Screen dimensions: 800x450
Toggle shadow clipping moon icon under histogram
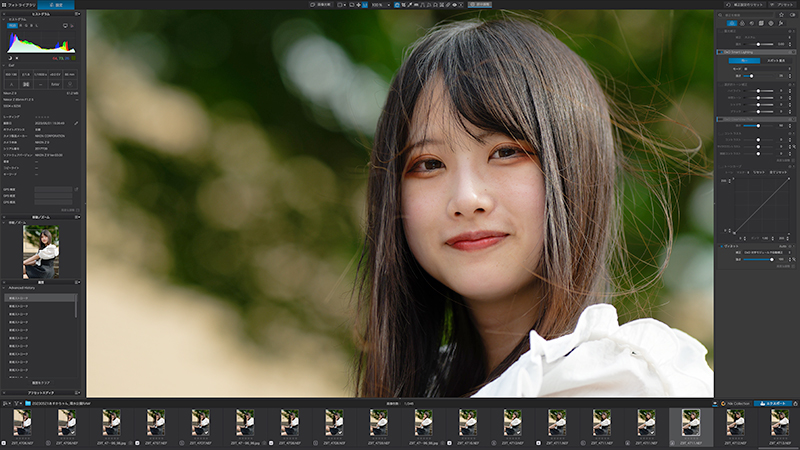coord(10,58)
